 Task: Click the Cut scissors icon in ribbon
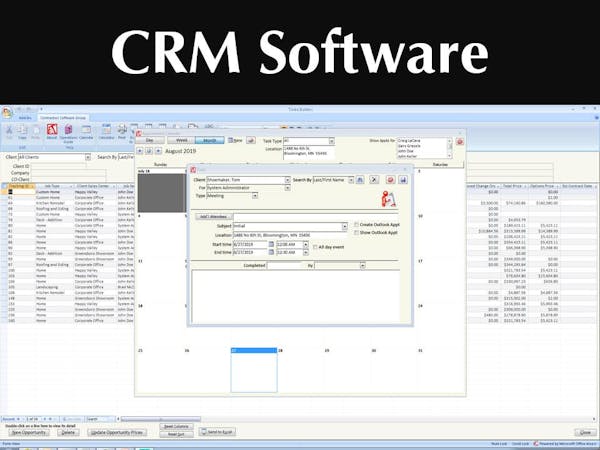(x=9, y=130)
